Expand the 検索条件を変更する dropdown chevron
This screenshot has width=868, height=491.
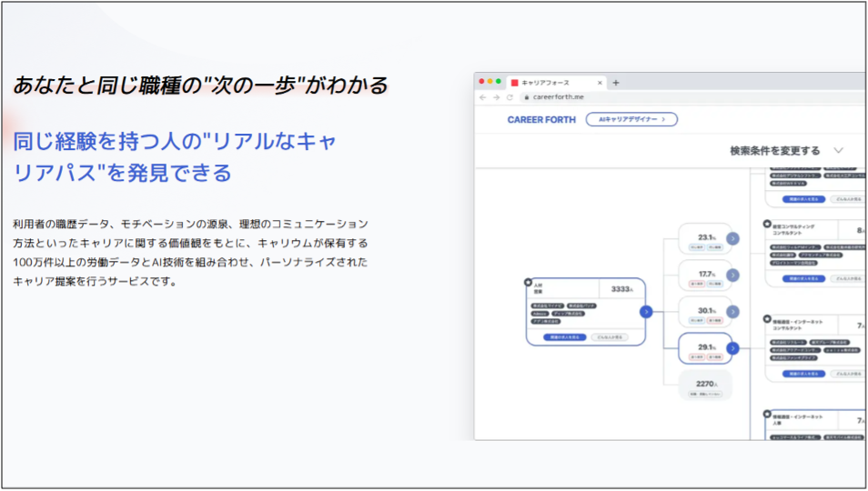click(x=839, y=150)
